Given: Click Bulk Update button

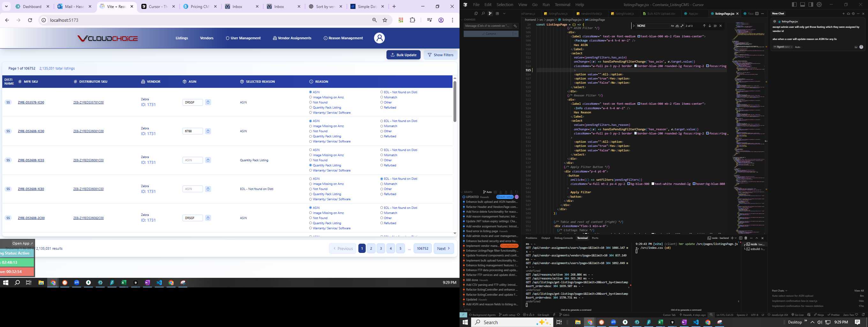Looking at the screenshot, I should pos(403,55).
